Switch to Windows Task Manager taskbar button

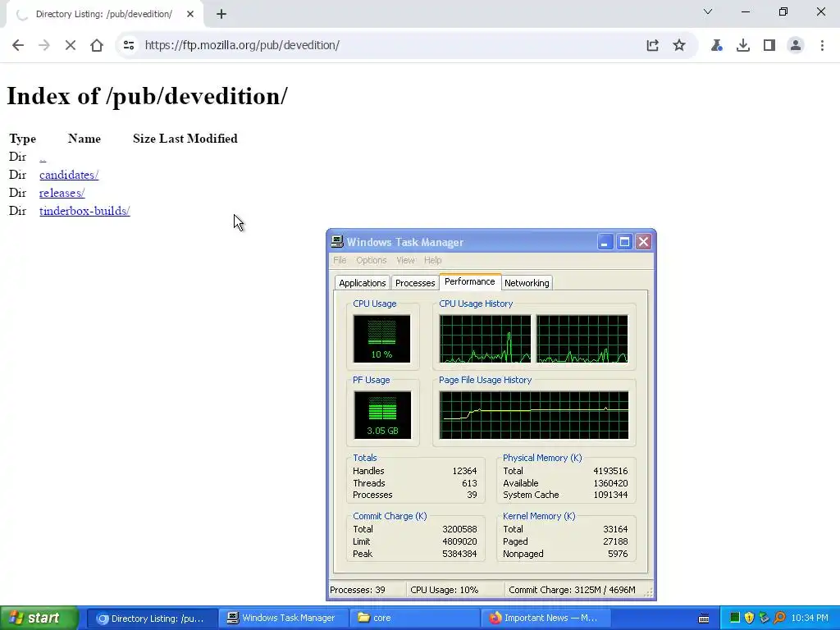283,619
